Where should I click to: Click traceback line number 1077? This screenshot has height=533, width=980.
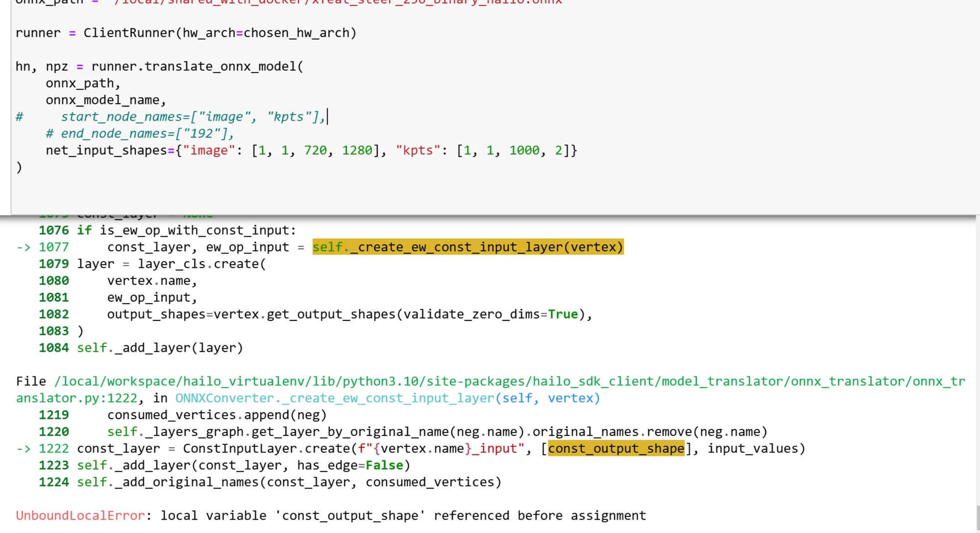click(x=54, y=247)
